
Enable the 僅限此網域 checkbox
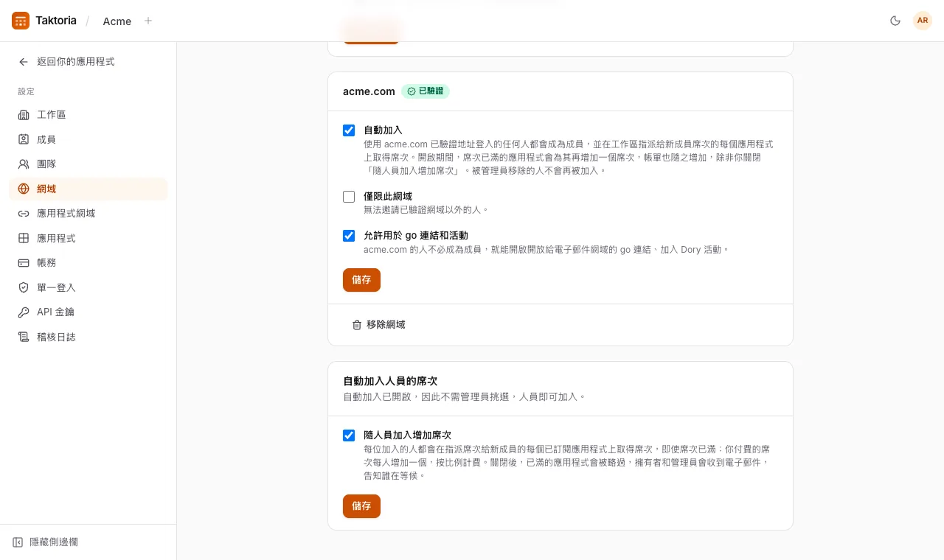[x=349, y=197]
